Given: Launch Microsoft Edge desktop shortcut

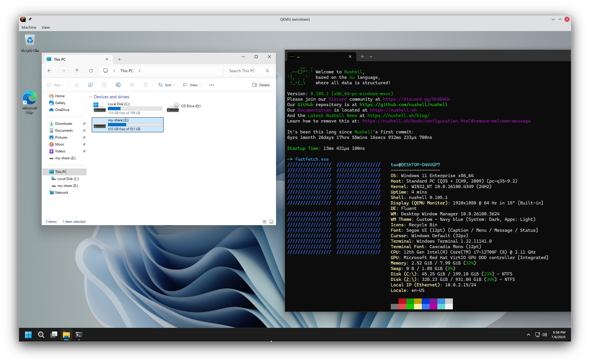Looking at the screenshot, I should [x=30, y=102].
